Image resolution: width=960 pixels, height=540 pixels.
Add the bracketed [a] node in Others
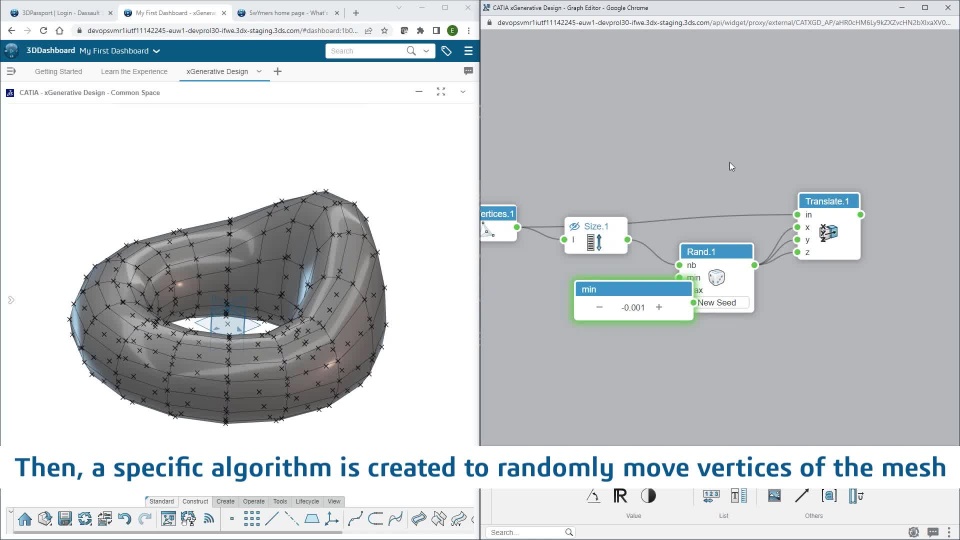click(829, 496)
